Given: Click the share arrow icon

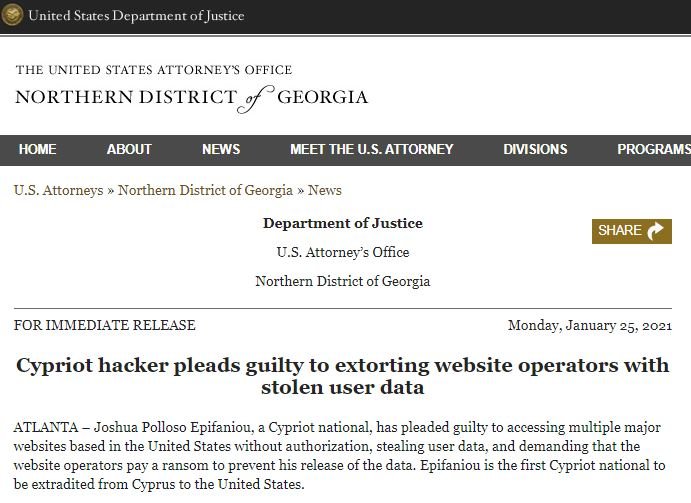Looking at the screenshot, I should tap(655, 231).
